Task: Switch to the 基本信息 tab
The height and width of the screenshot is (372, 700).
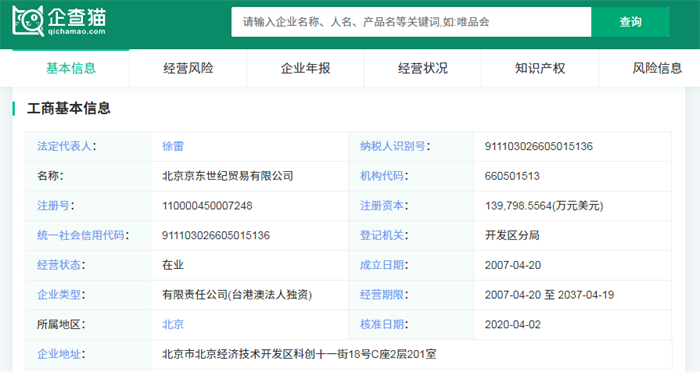Action: coord(71,68)
